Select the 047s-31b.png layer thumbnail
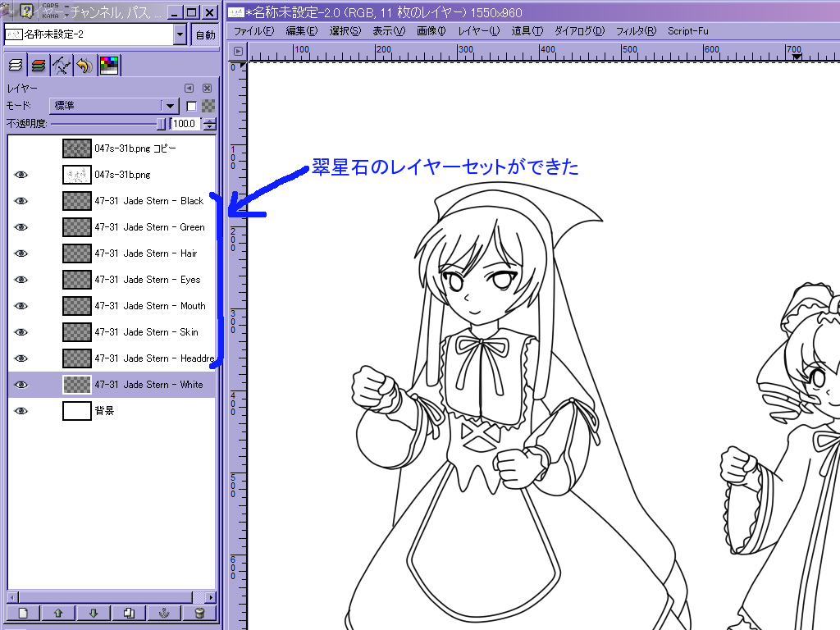 click(x=77, y=175)
